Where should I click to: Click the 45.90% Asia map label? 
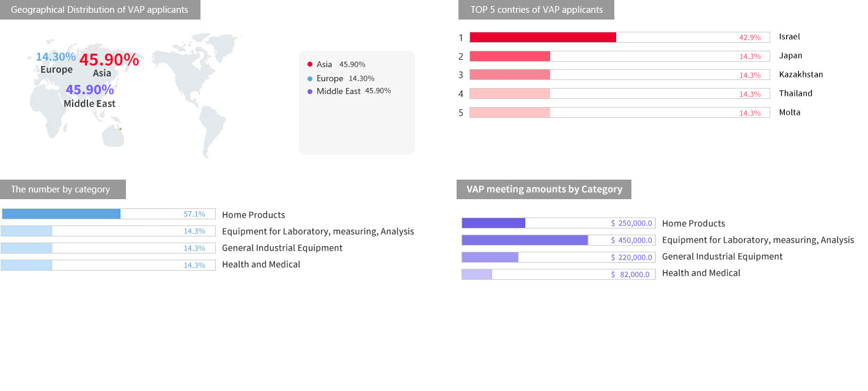pyautogui.click(x=109, y=60)
